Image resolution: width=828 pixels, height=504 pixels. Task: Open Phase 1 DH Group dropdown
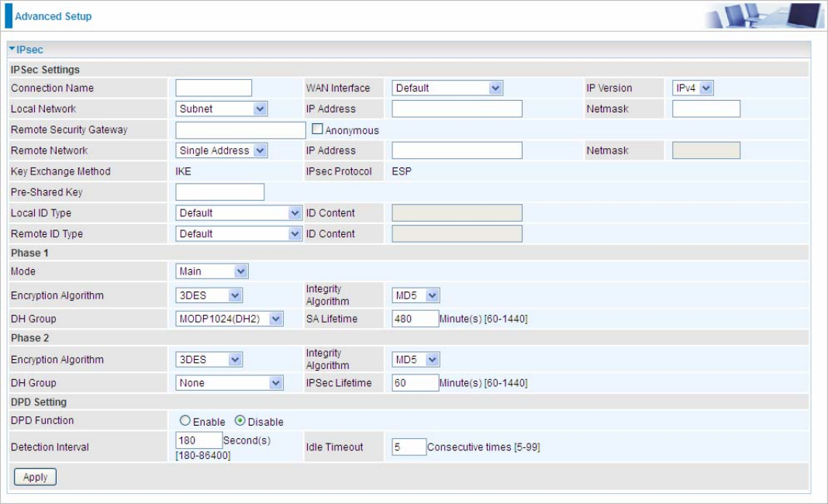click(229, 319)
